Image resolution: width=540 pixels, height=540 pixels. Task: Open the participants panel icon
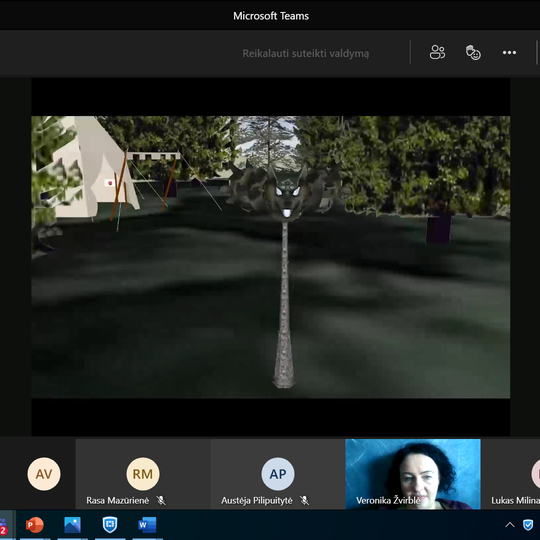point(437,53)
